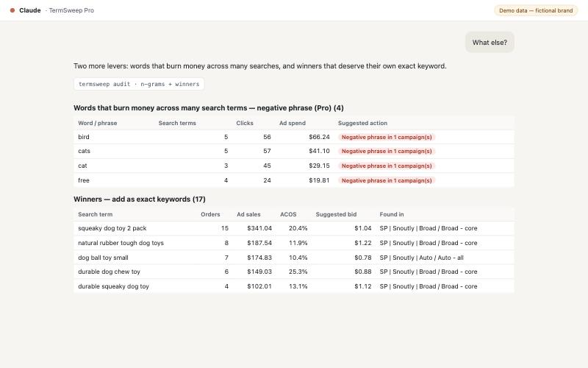The width and height of the screenshot is (588, 368).
Task: Click the $341.04 ad sales value
Action: pyautogui.click(x=259, y=228)
